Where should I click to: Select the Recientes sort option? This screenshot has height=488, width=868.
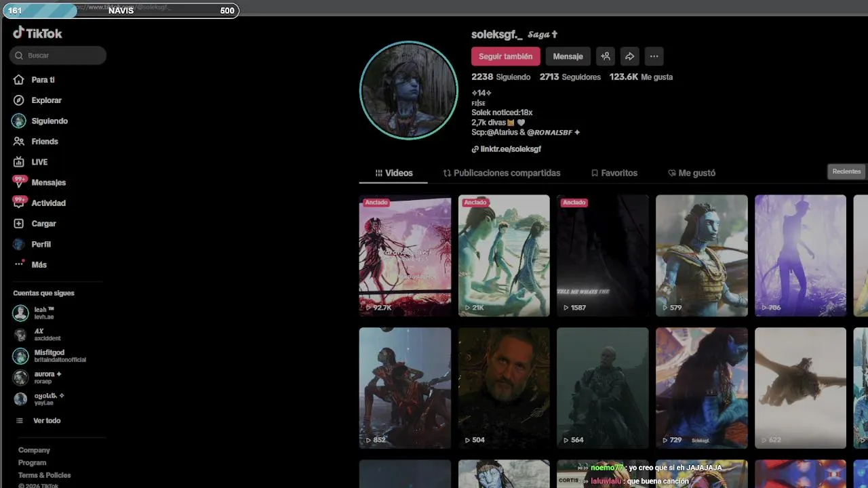[x=846, y=171]
